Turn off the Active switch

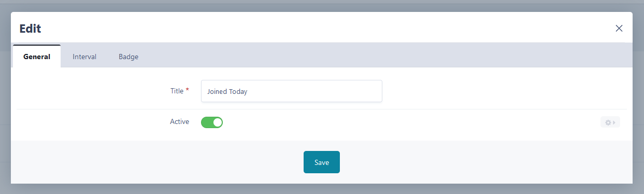[x=212, y=122]
